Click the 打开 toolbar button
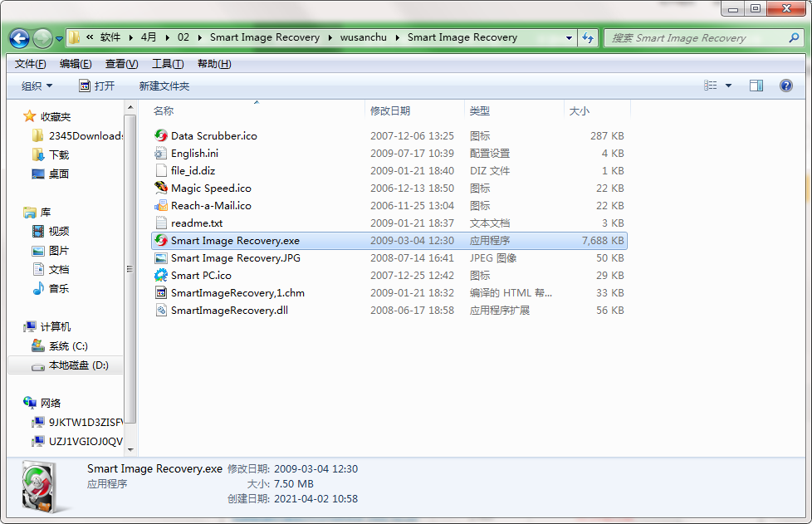The image size is (812, 524). (x=97, y=86)
